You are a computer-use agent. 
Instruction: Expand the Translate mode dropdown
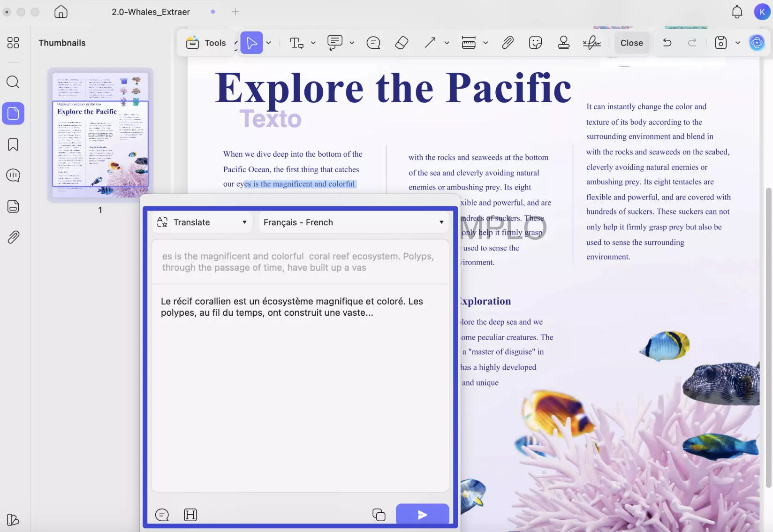point(202,222)
